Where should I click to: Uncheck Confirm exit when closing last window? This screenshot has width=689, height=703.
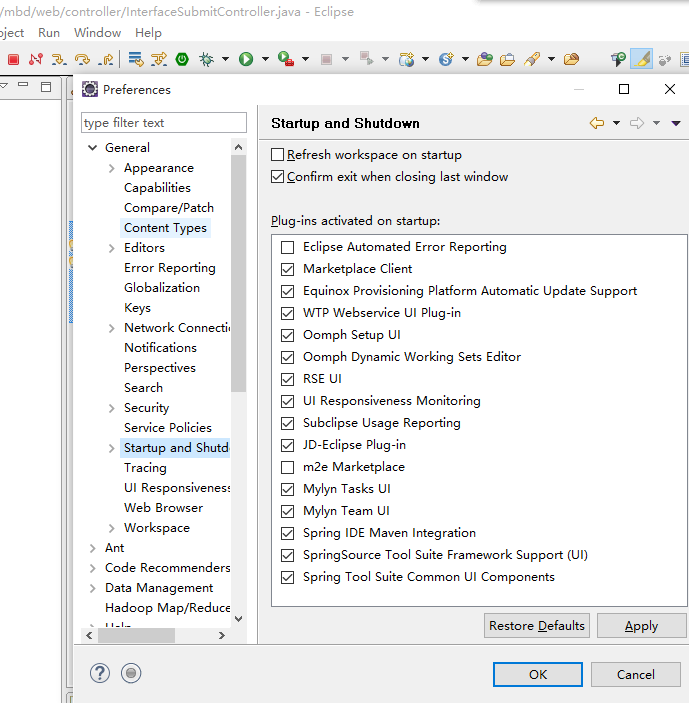tap(277, 177)
